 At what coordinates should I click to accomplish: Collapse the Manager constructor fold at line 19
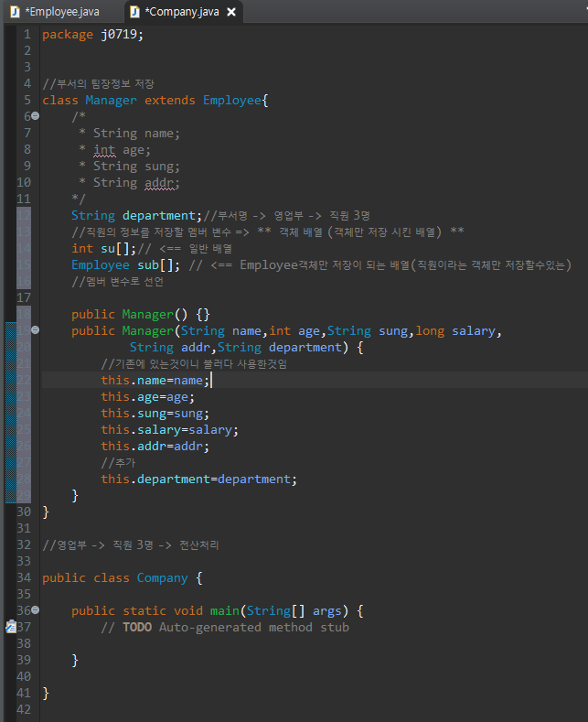(36, 330)
